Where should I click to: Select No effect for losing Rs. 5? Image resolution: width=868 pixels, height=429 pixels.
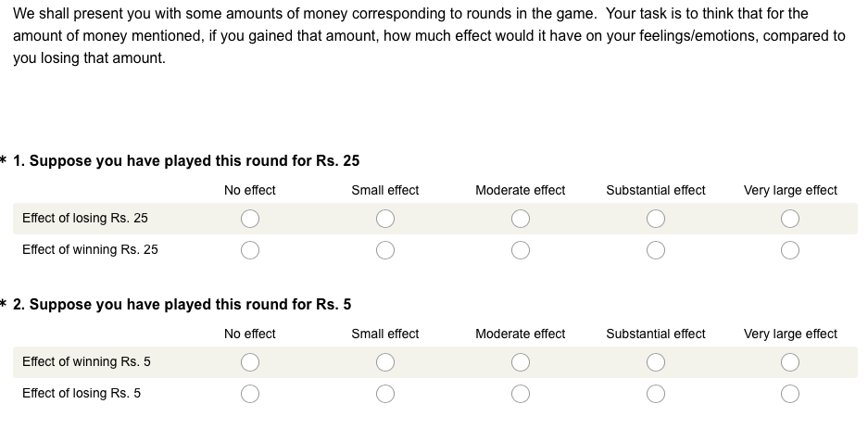250,394
